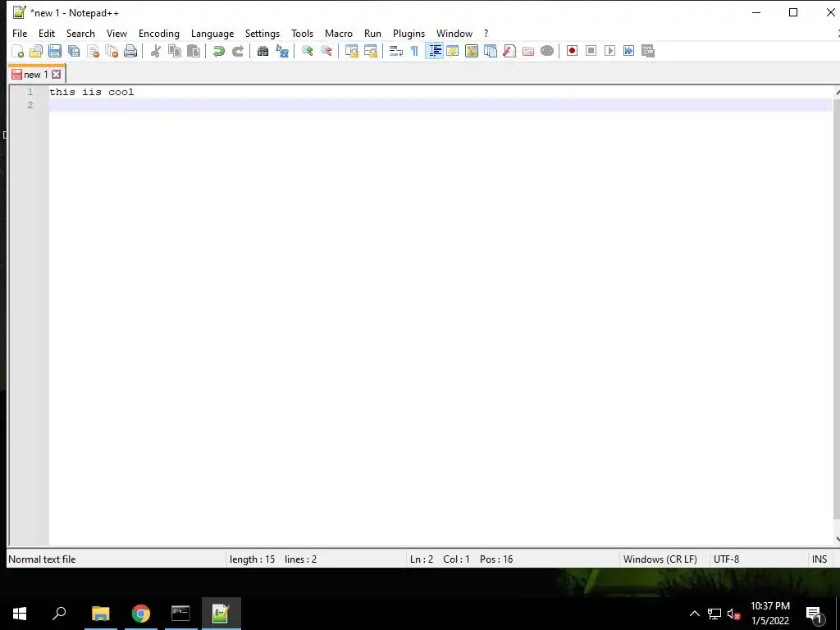Open Find with the binoculars icon
Viewport: 840px width, 630px height.
(x=262, y=51)
